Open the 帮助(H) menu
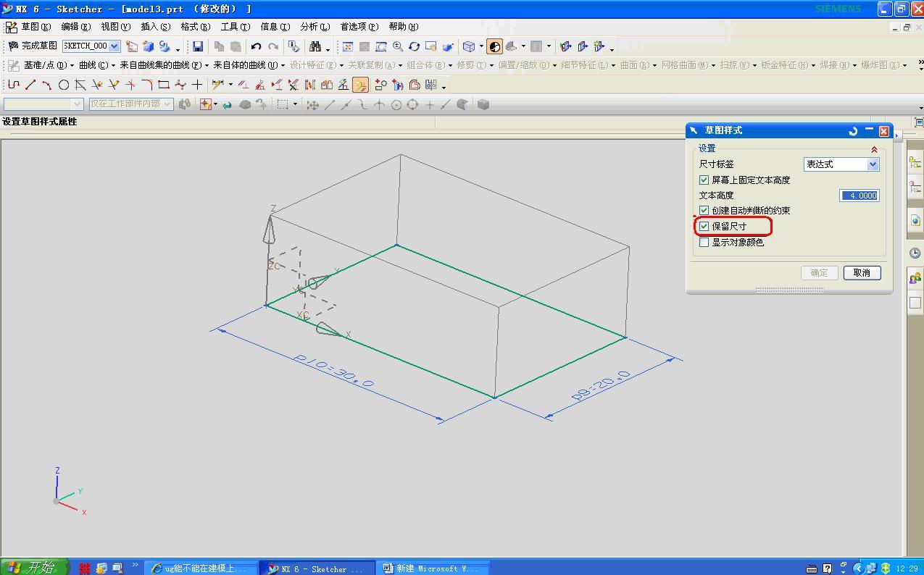Image resolution: width=924 pixels, height=575 pixels. click(404, 27)
